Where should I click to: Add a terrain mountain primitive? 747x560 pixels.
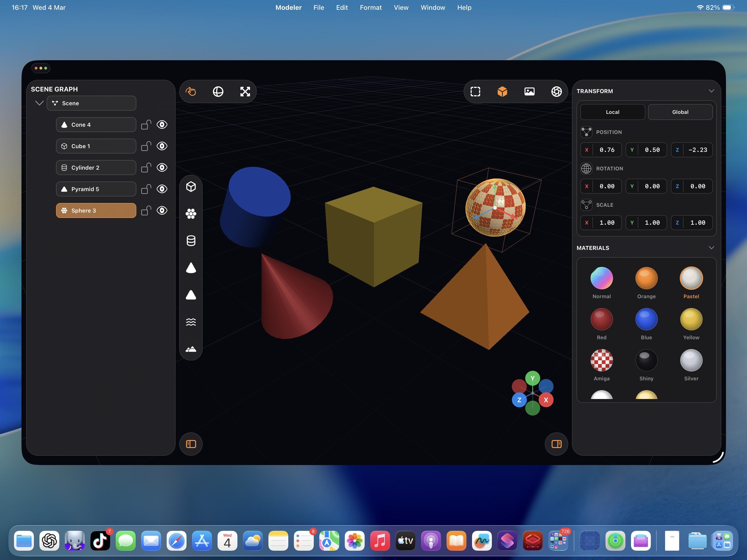[x=191, y=349]
